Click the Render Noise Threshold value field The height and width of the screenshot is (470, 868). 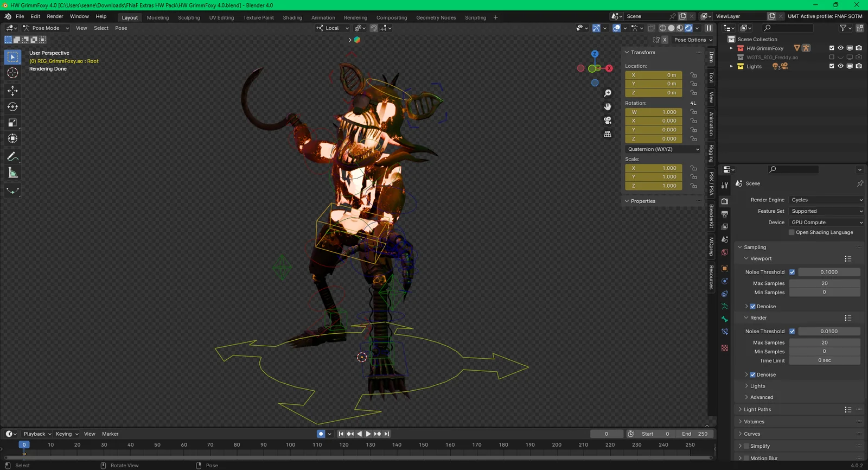[x=828, y=331]
